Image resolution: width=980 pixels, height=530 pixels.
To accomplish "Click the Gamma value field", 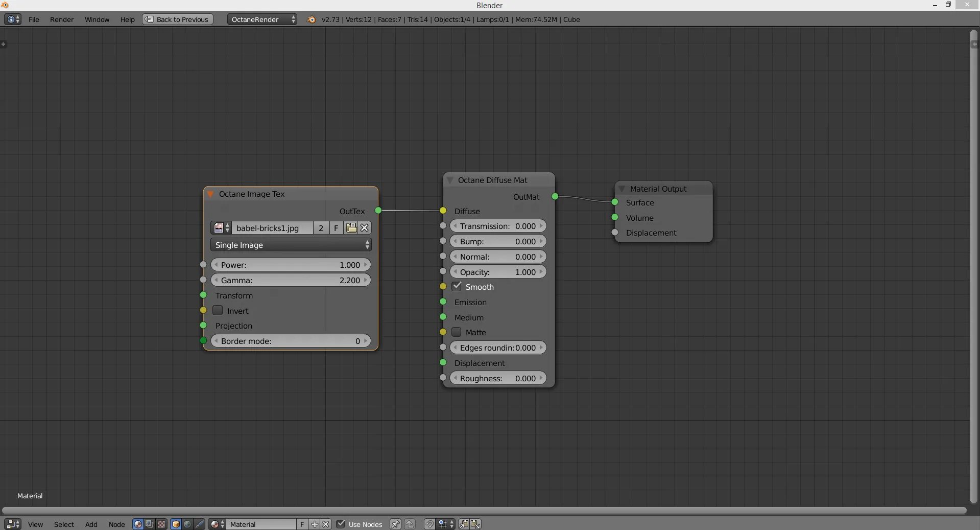I will pyautogui.click(x=291, y=280).
